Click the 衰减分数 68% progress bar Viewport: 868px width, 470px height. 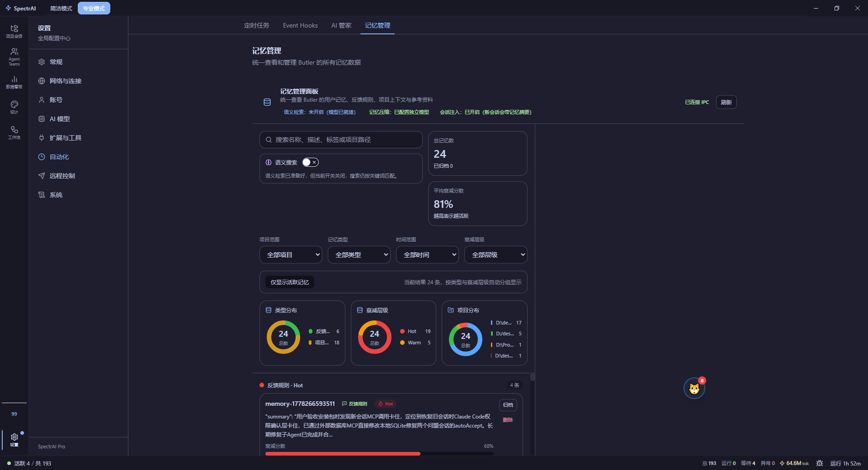(379, 453)
